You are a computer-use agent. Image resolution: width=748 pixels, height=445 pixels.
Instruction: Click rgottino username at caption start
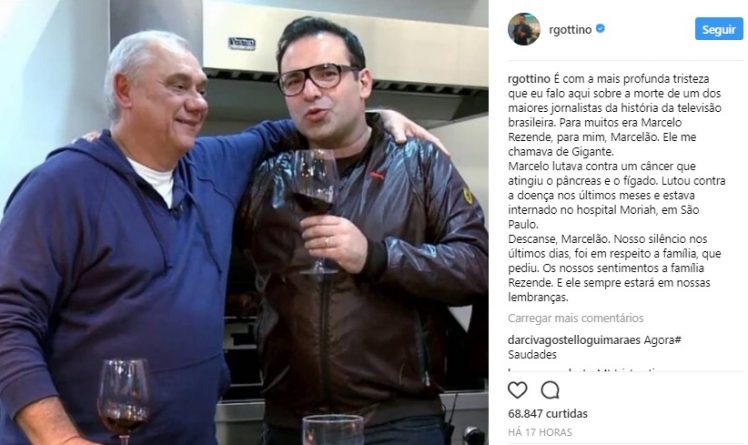point(529,79)
